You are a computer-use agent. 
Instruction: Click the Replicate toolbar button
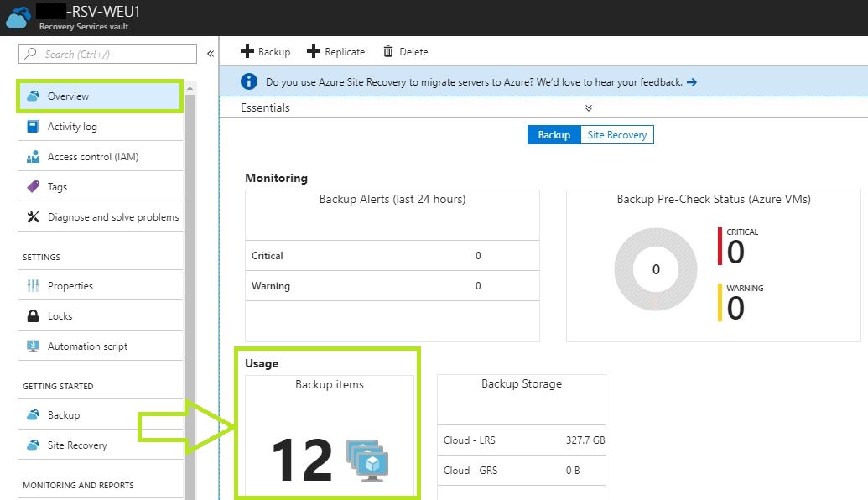(336, 51)
